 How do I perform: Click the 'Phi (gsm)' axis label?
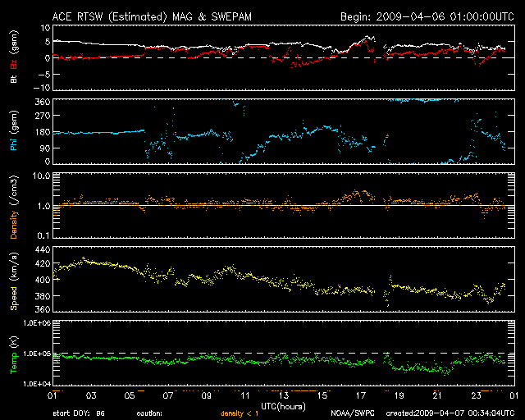click(x=14, y=130)
